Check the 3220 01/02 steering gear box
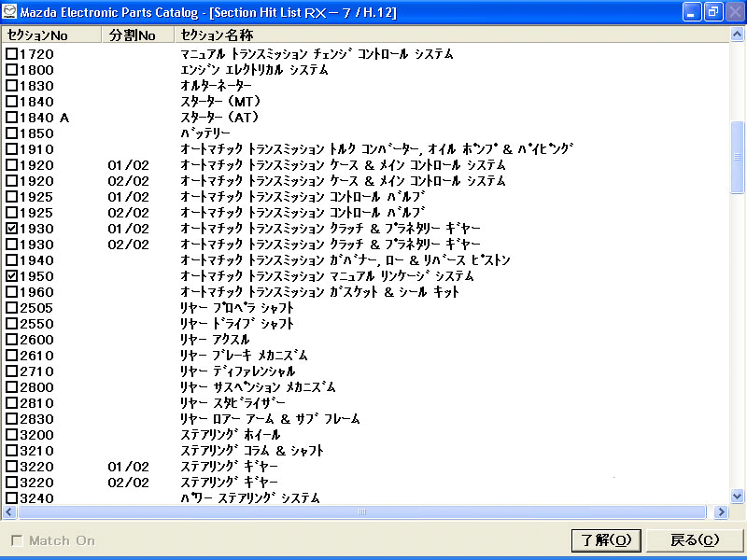This screenshot has height=560, width=747. [x=11, y=467]
